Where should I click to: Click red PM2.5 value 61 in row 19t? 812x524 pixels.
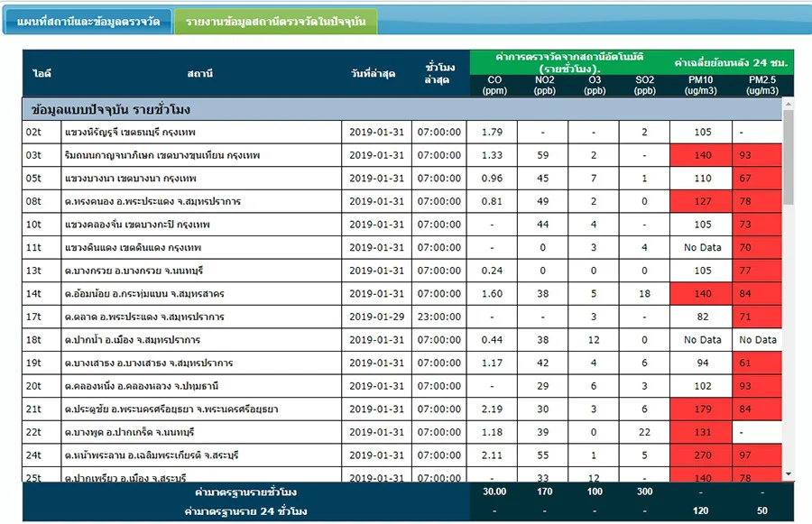click(757, 363)
